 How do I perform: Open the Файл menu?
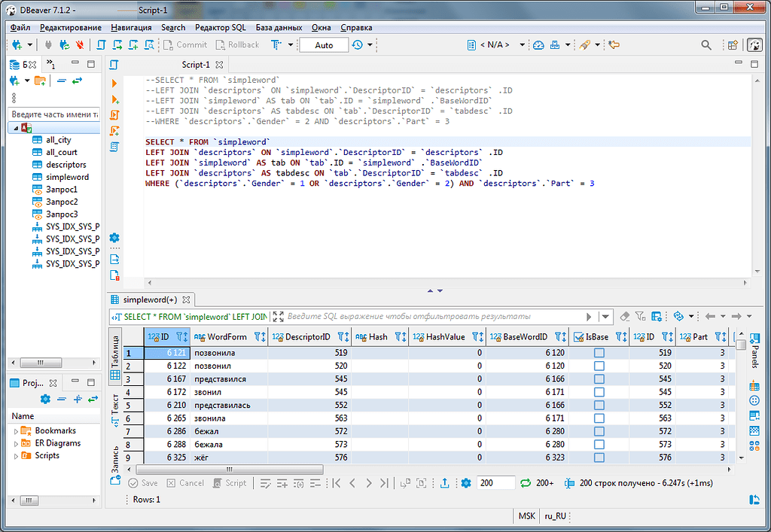pos(20,28)
